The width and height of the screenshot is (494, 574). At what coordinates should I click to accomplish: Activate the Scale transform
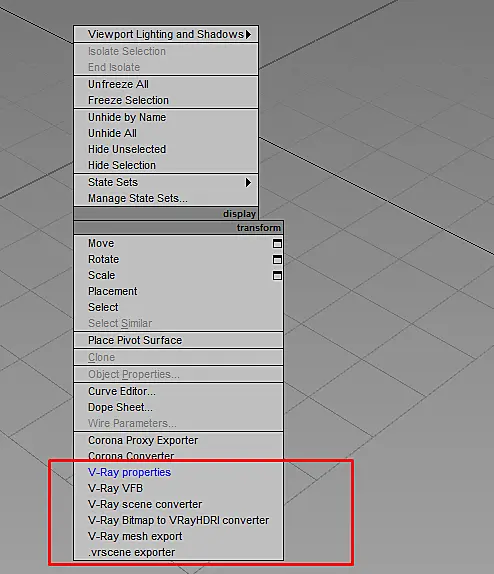pos(178,275)
